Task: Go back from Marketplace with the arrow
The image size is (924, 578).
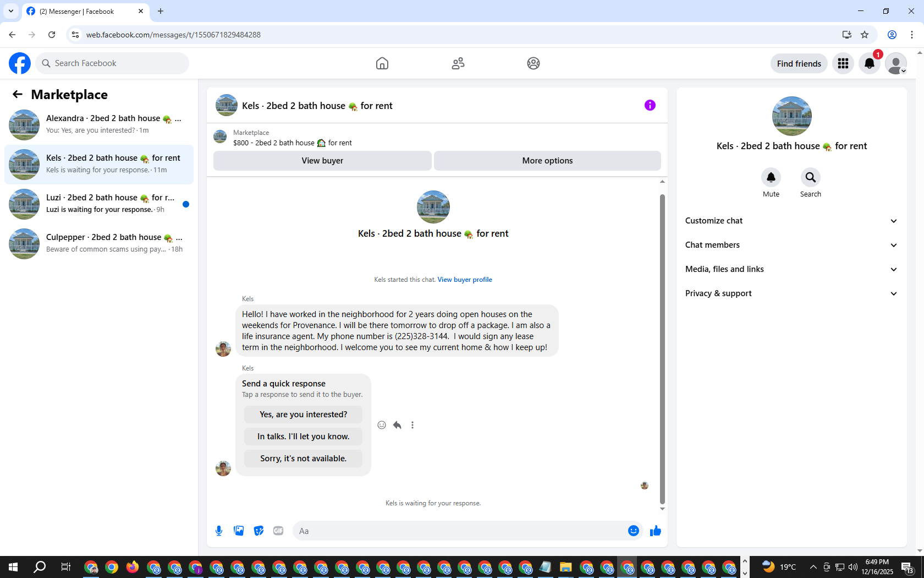Action: [18, 94]
